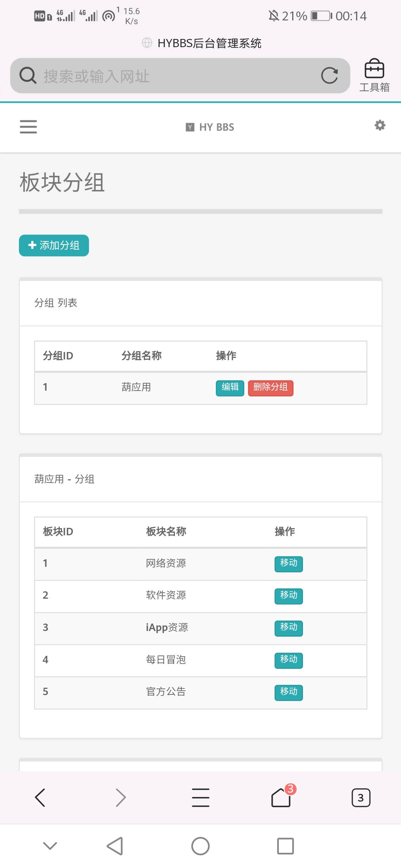Click the 添加分组 button

tap(54, 246)
